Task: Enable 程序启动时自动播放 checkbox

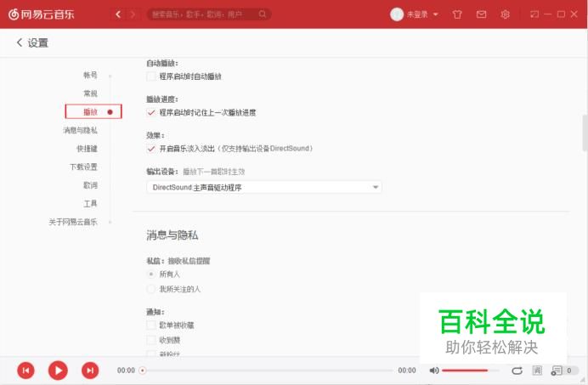Action: point(151,76)
